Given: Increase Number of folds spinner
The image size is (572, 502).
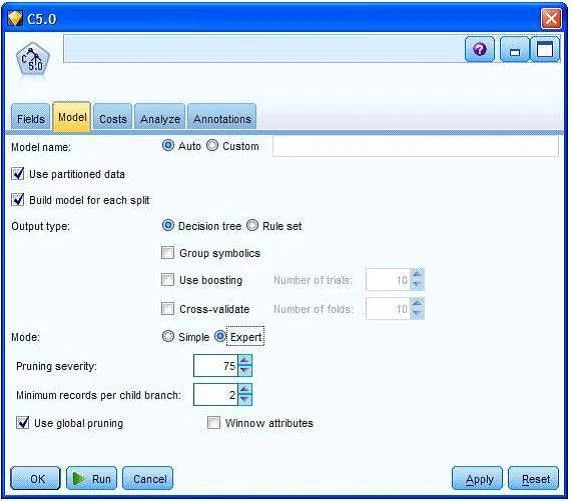Looking at the screenshot, I should [417, 303].
